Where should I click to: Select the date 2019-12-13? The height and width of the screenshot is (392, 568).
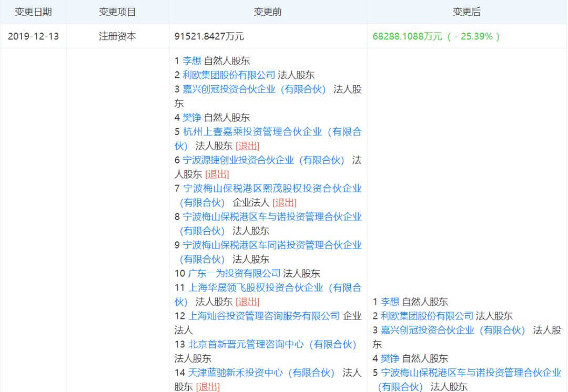tap(33, 36)
